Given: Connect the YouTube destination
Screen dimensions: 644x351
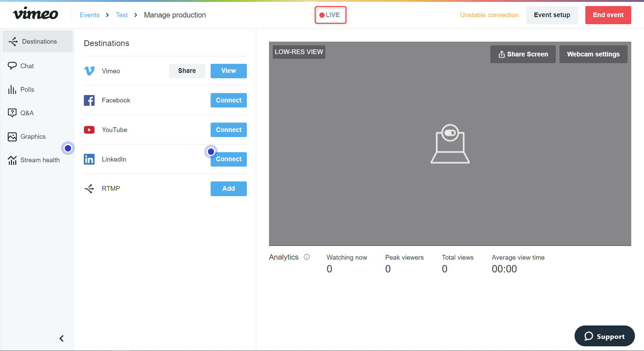Looking at the screenshot, I should 229,130.
